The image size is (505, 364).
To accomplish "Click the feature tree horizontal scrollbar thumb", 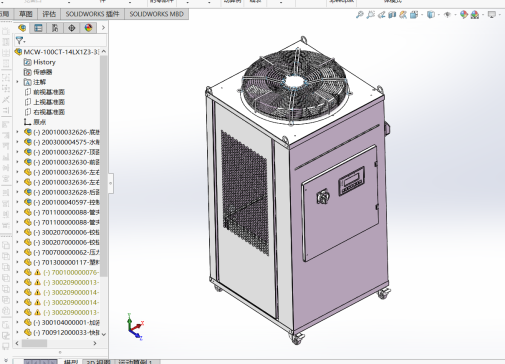I will click(x=35, y=343).
